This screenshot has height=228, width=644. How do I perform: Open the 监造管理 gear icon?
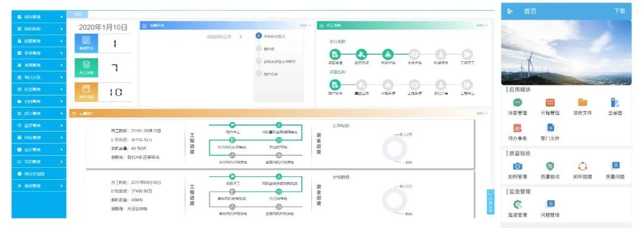[x=518, y=204]
